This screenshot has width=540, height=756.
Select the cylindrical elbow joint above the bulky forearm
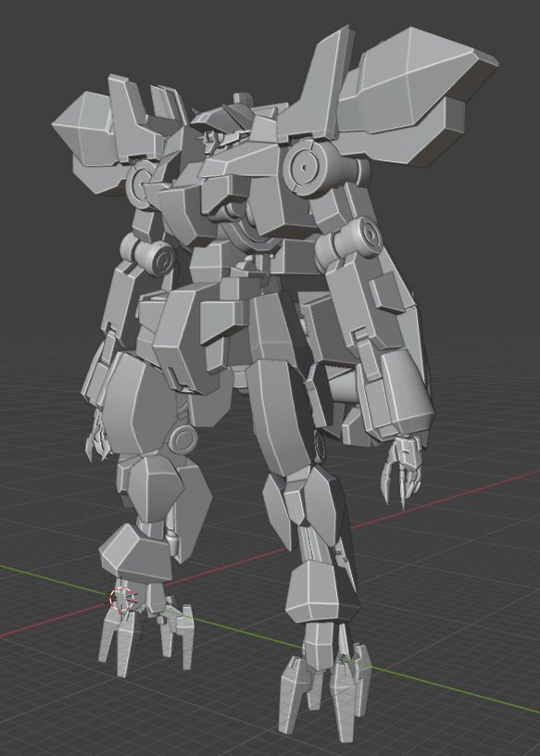click(347, 241)
